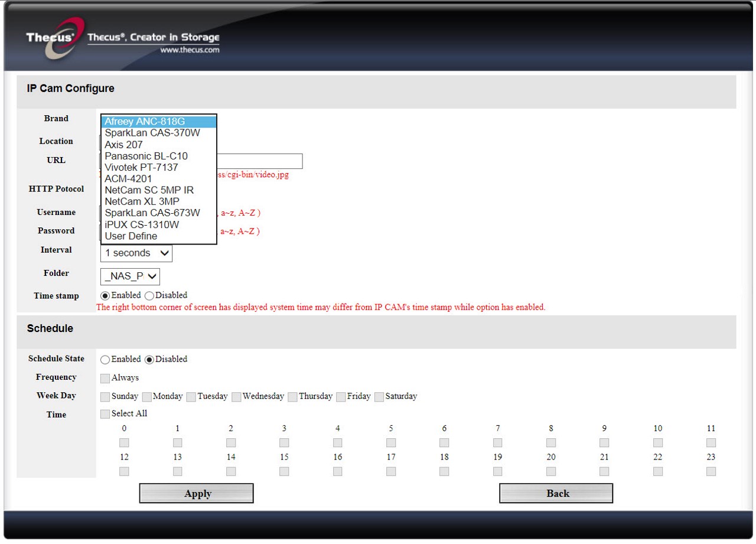Viewport: 756px width, 544px height.
Task: Select SparkLan CAS-673W brand option
Action: [159, 213]
